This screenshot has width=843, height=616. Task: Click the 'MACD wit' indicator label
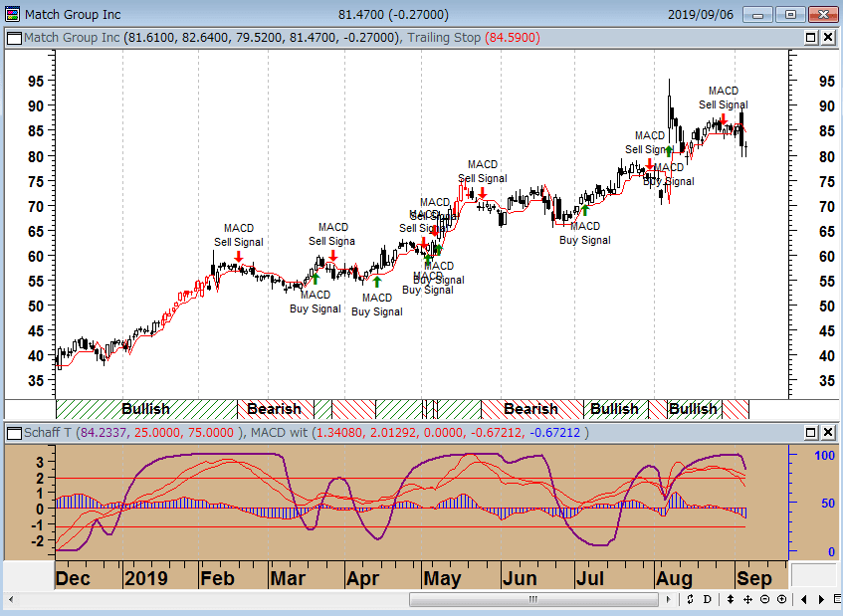coord(279,433)
